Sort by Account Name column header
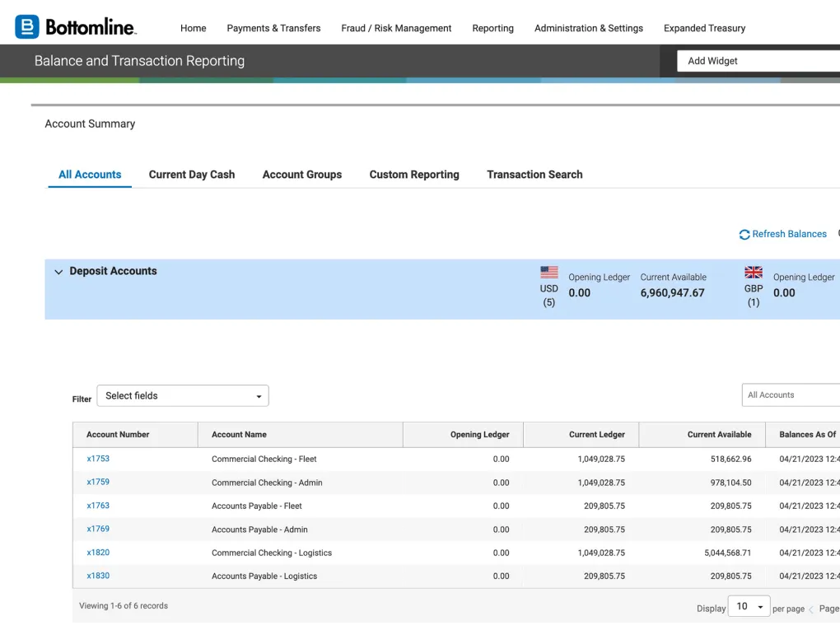 tap(239, 435)
